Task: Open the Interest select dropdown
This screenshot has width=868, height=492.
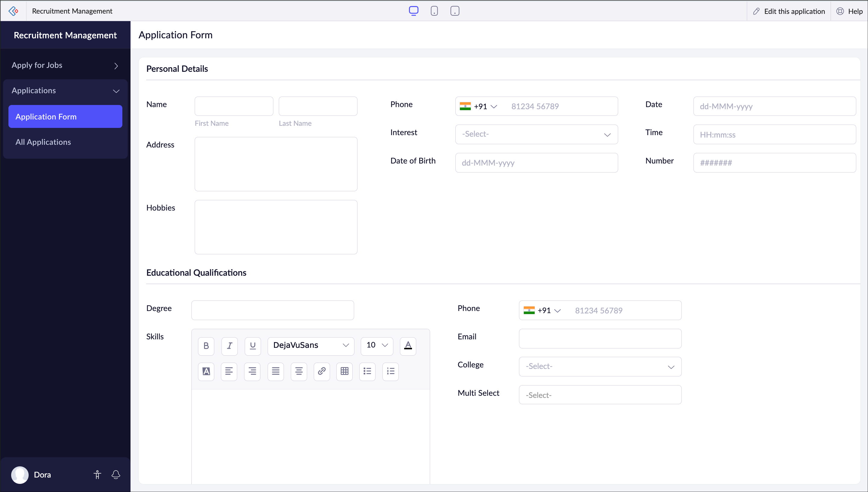Action: (x=536, y=135)
